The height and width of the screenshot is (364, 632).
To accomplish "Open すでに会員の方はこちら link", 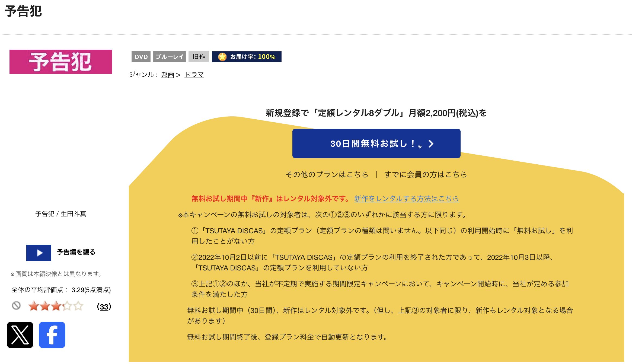I will pyautogui.click(x=426, y=174).
